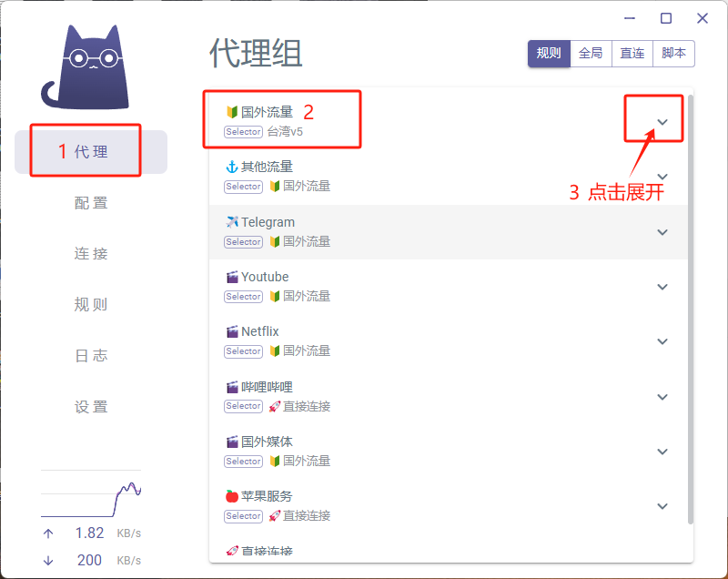
Task: Expand the Telegram proxy group
Action: (662, 232)
